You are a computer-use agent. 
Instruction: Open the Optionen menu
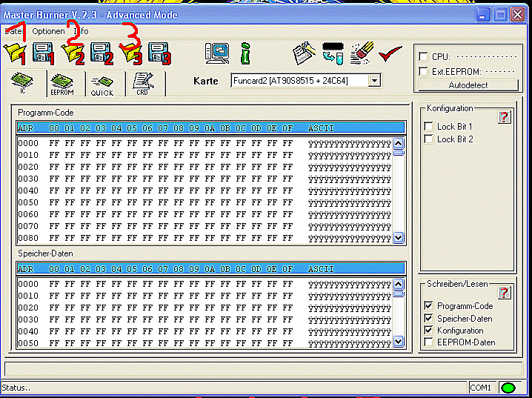coord(48,31)
